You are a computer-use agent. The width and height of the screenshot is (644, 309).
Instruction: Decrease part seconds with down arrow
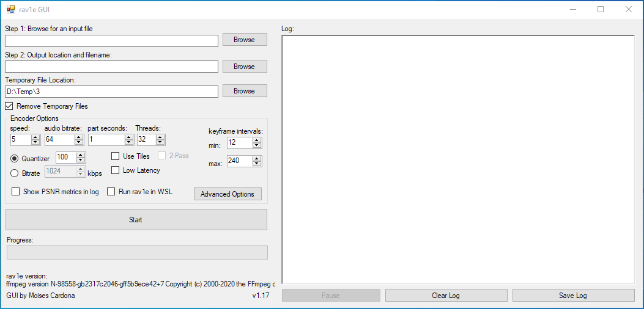tap(129, 142)
